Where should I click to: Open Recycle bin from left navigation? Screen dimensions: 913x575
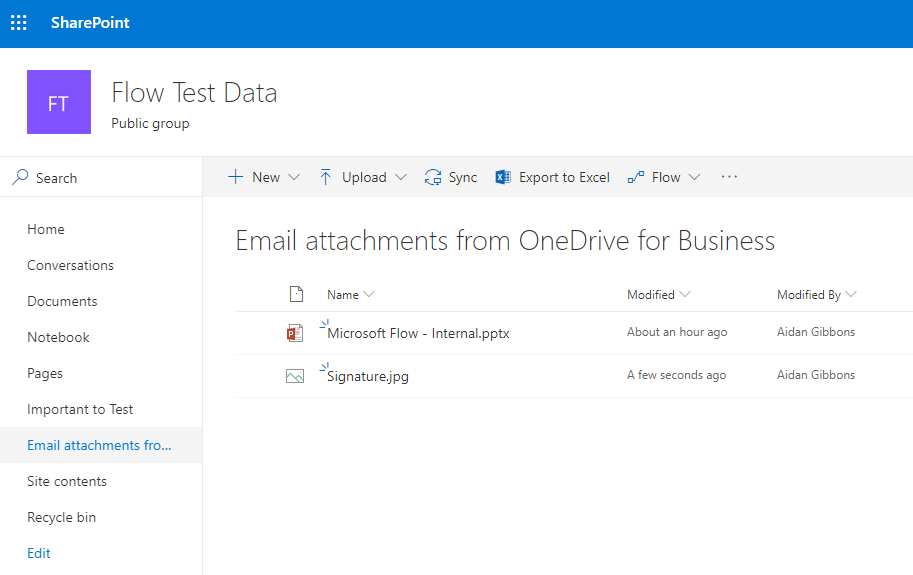(x=62, y=517)
